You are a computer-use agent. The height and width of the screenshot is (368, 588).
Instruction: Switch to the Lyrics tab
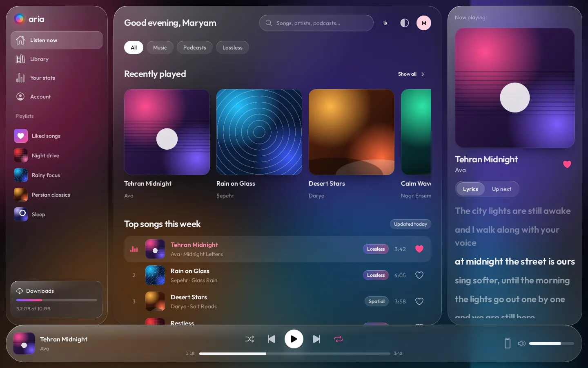click(470, 189)
